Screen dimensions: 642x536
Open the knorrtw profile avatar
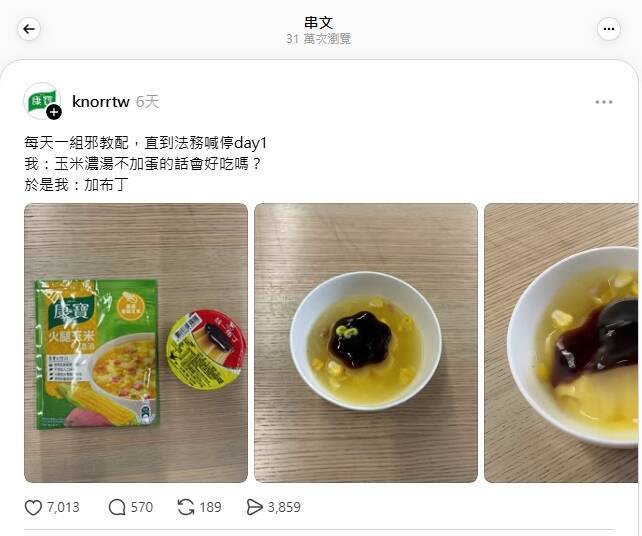pos(42,101)
